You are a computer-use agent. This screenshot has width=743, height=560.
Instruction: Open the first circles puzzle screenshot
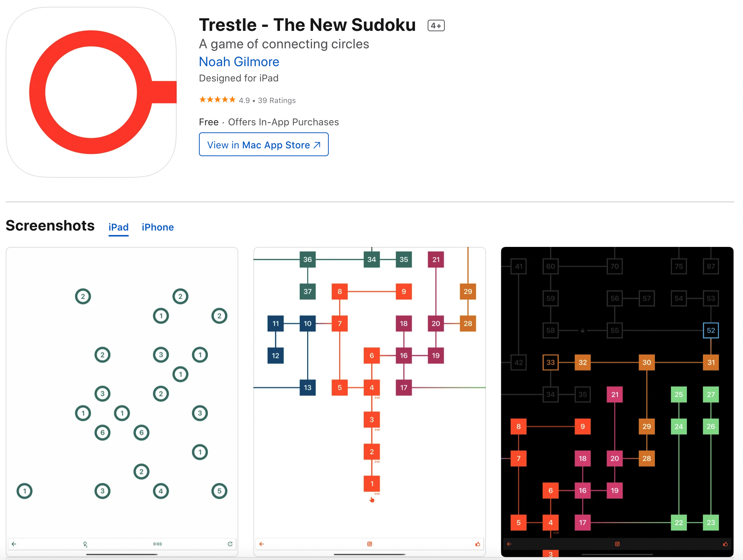(122, 390)
